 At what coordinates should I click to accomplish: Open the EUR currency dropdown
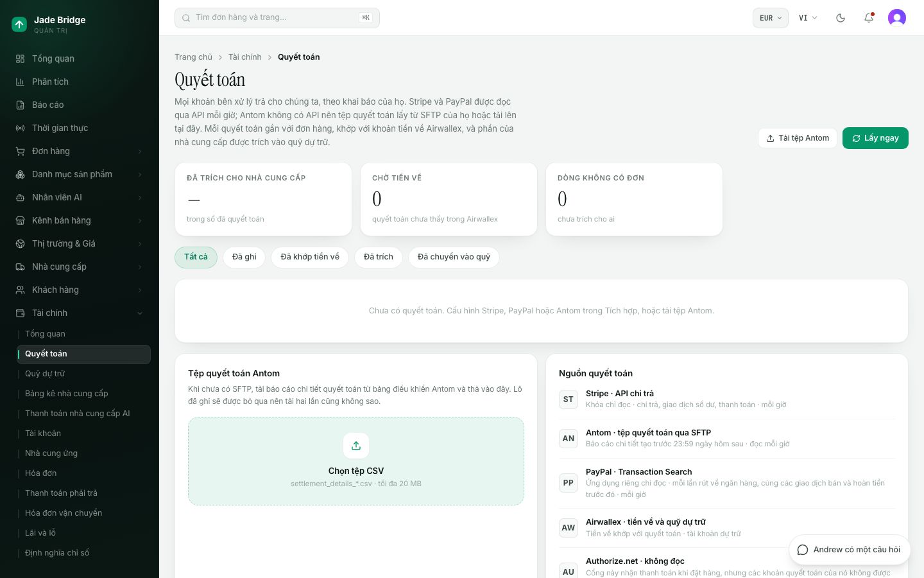(771, 18)
